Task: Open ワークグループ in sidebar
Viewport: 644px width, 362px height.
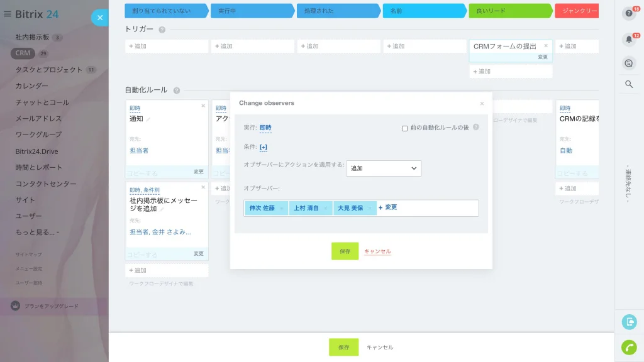Action: click(38, 134)
